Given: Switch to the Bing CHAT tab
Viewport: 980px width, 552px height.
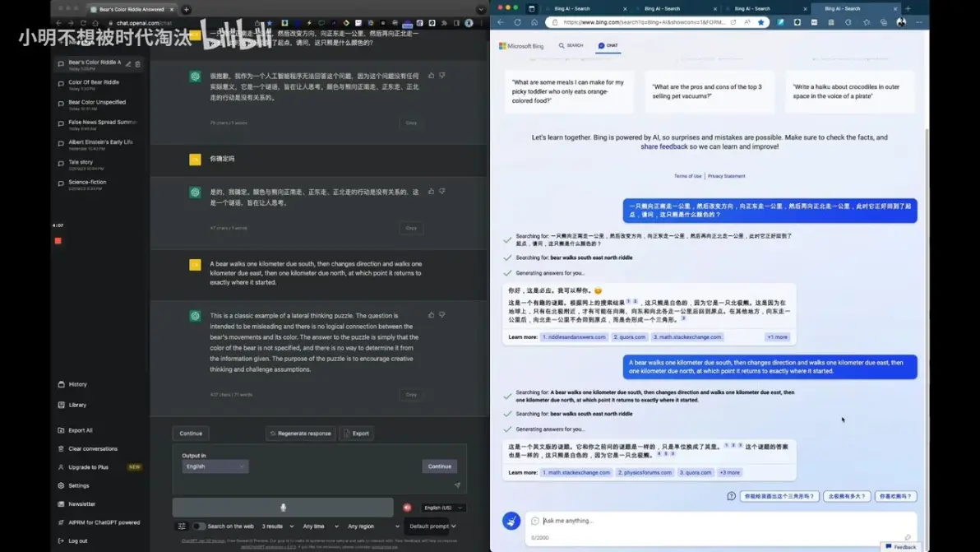Looking at the screenshot, I should 608,45.
